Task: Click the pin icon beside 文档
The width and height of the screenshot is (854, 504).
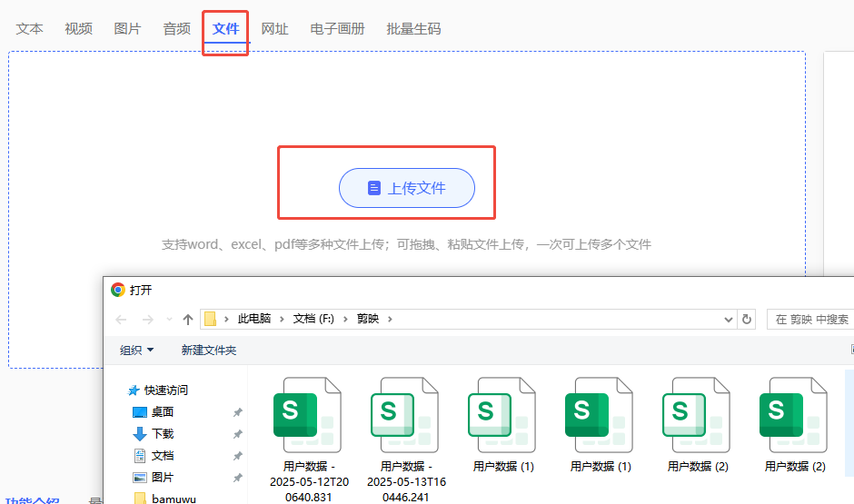Action: coord(238,456)
